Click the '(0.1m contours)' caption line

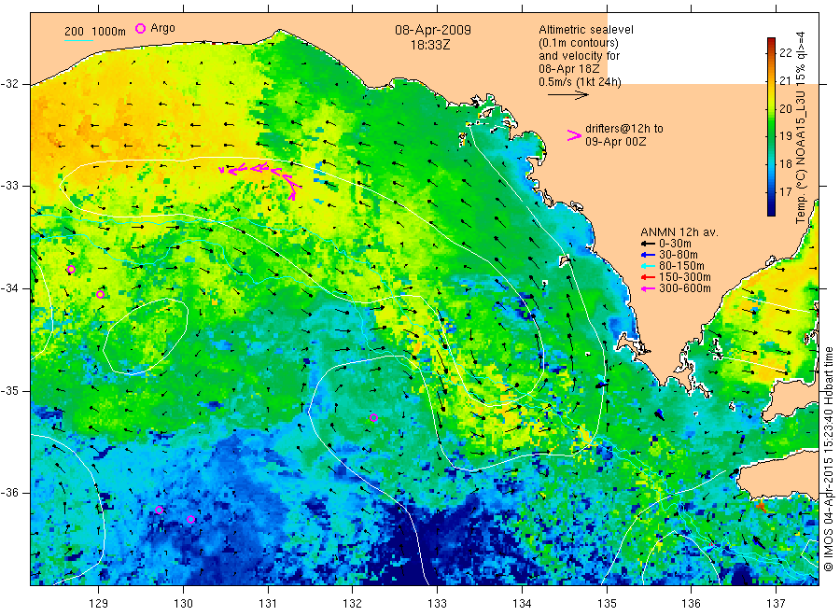pyautogui.click(x=579, y=43)
